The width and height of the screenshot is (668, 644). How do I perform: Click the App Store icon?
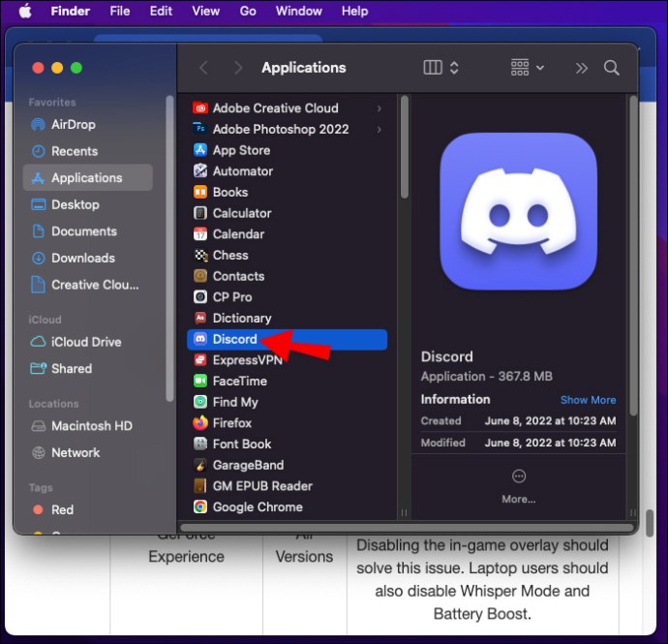click(200, 150)
